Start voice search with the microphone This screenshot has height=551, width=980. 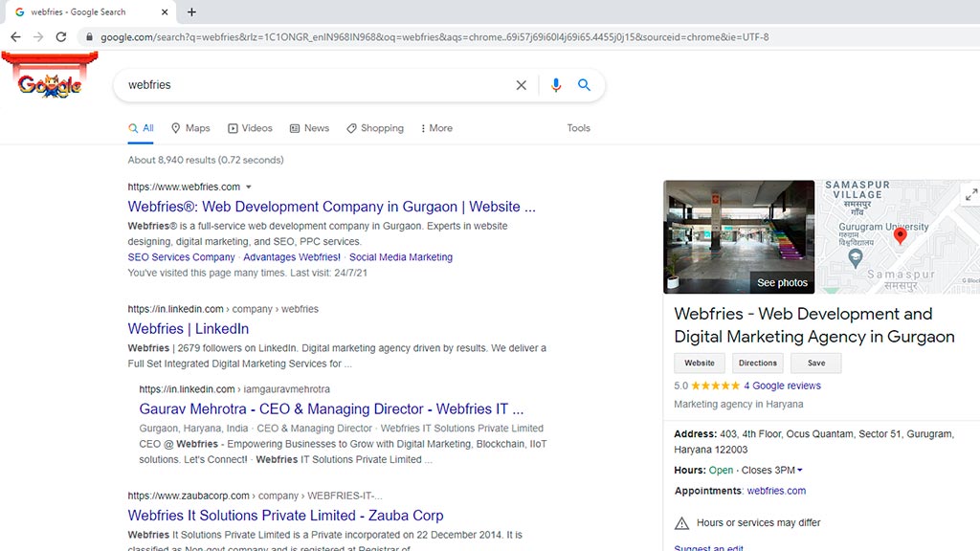point(556,85)
